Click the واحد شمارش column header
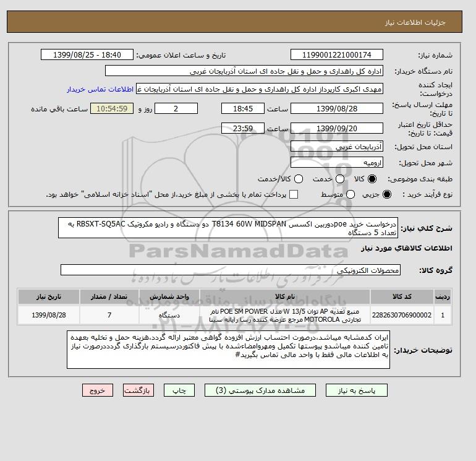Image resolution: width=476 pixels, height=461 pixels. 169,296
